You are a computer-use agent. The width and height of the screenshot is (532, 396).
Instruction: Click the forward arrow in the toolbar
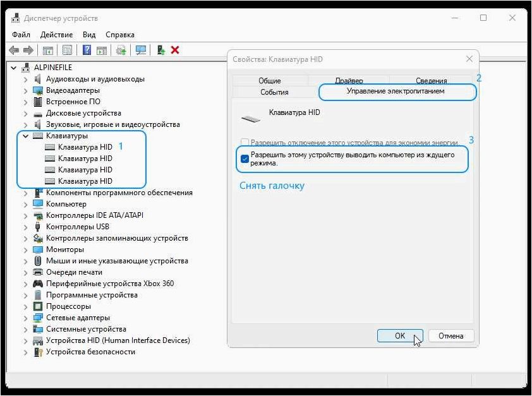click(x=28, y=50)
